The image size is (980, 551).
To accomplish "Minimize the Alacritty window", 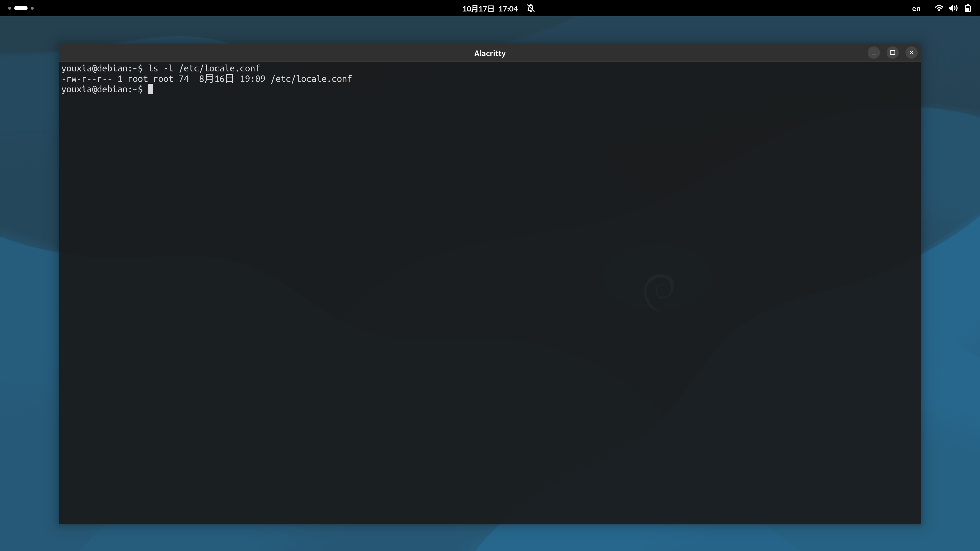I will (874, 53).
